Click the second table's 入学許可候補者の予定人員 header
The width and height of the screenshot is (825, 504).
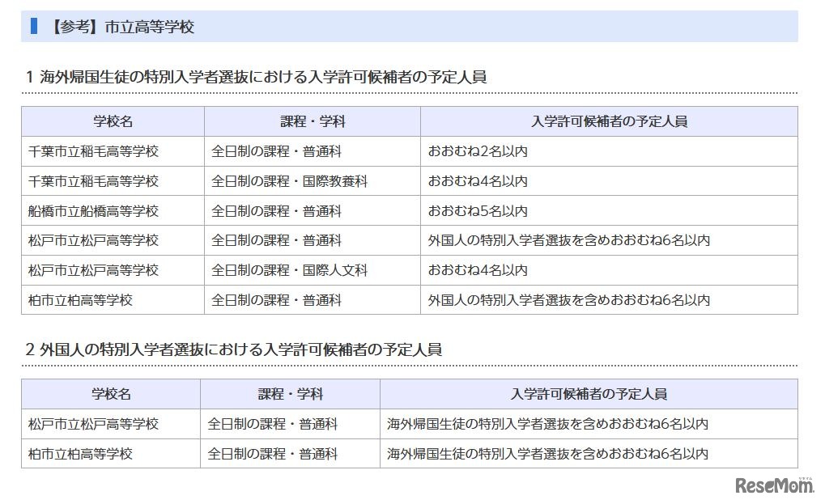(589, 394)
